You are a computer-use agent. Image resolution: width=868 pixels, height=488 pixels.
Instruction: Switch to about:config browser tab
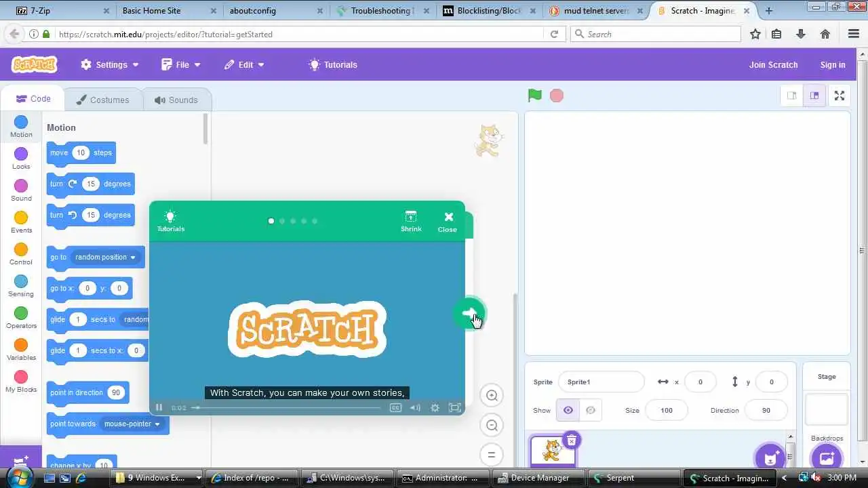(x=275, y=11)
